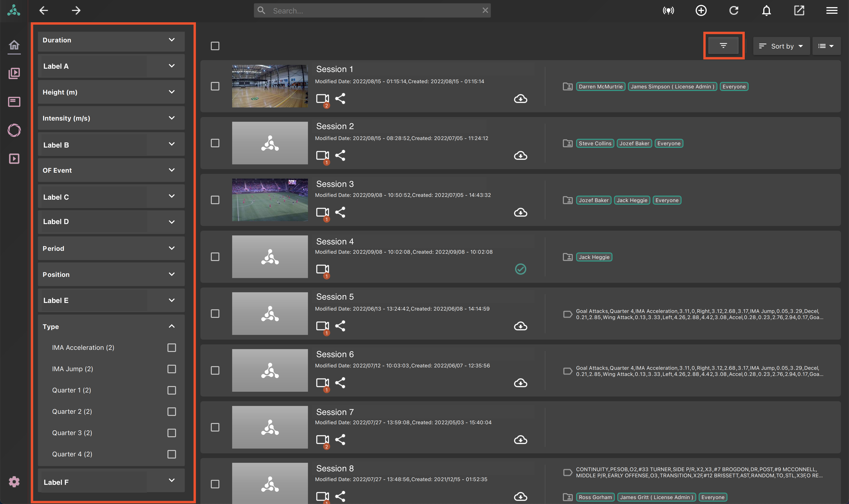Open the video library sidebar icon
Screen dimensions: 849x504
[14, 73]
